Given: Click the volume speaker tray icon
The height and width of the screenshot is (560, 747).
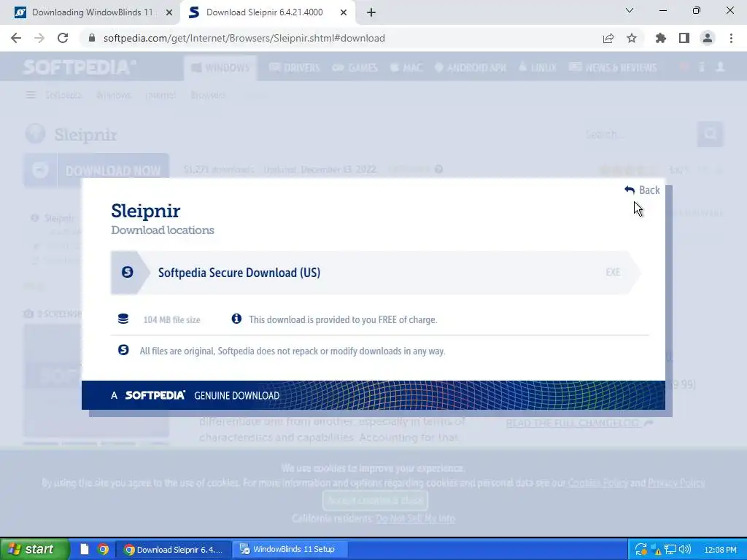Looking at the screenshot, I should [x=684, y=550].
